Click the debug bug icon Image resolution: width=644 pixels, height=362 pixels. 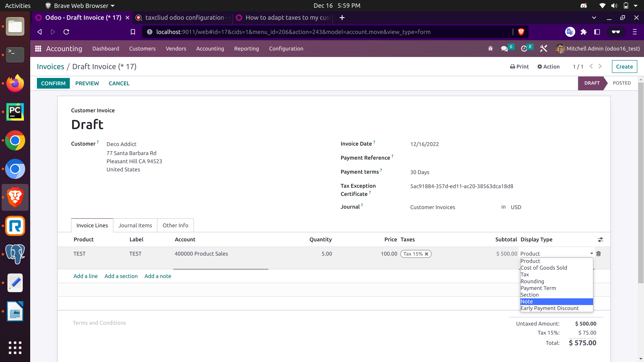click(490, 48)
